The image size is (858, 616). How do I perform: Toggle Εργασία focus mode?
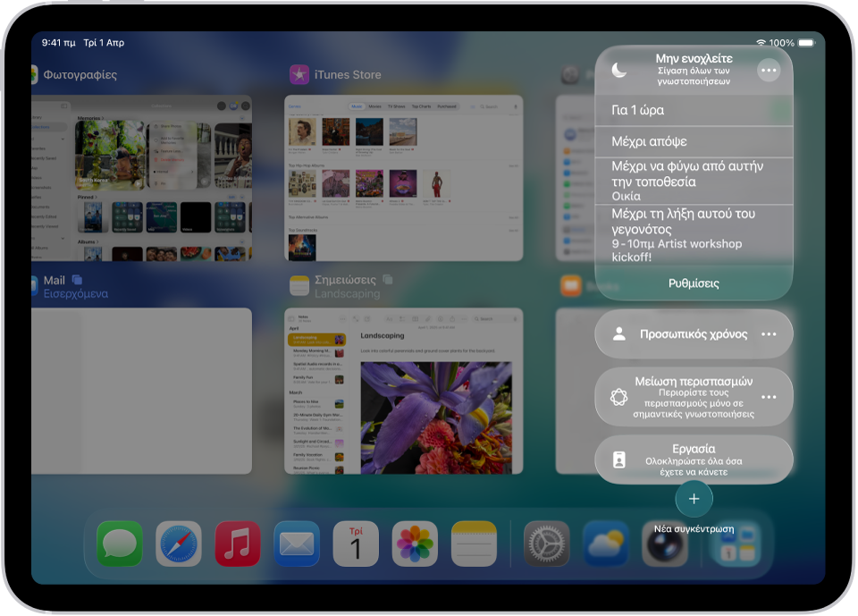(694, 460)
